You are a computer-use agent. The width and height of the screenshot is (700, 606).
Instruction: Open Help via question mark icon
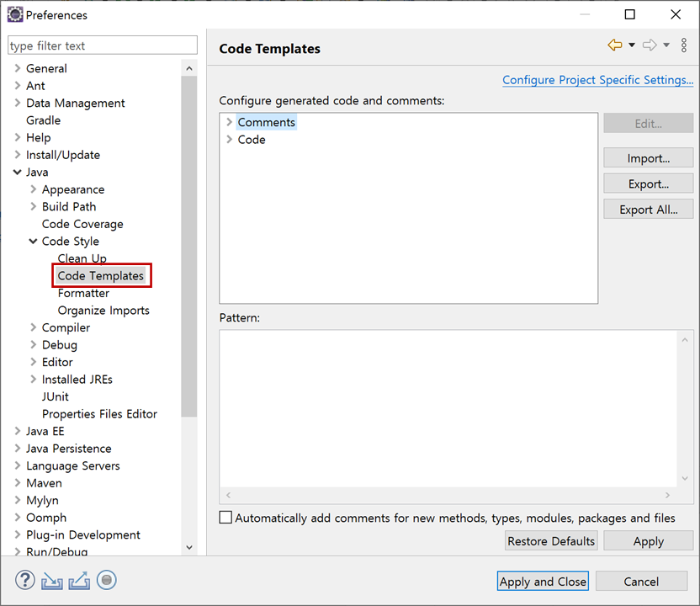[x=24, y=580]
